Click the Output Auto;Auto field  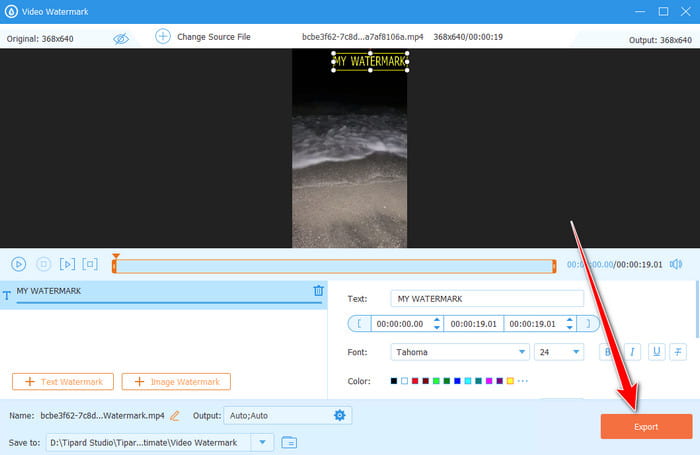click(x=288, y=415)
